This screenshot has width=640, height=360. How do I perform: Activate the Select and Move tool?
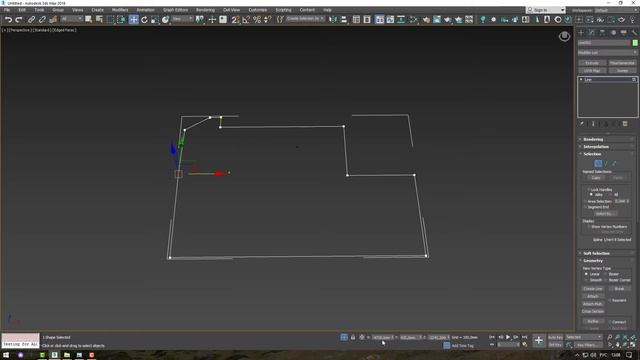click(x=133, y=20)
